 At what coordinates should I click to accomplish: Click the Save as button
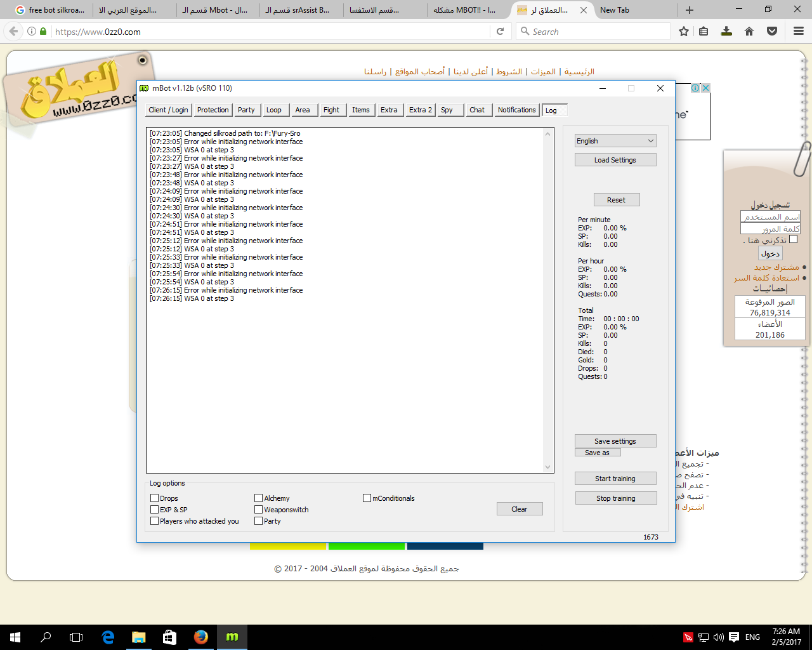pos(598,453)
